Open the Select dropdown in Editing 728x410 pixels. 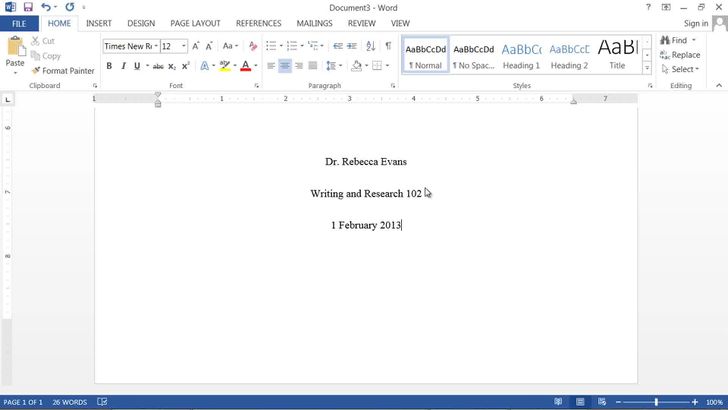pyautogui.click(x=680, y=69)
